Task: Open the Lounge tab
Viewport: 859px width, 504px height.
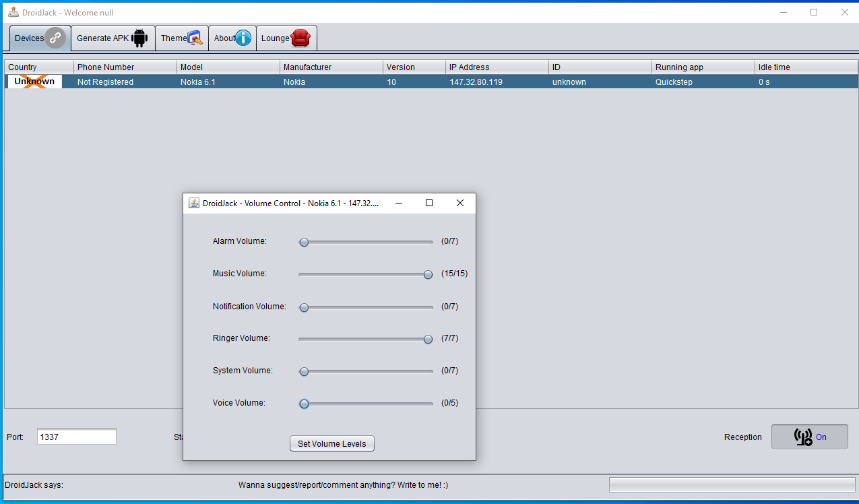Action: (x=286, y=38)
